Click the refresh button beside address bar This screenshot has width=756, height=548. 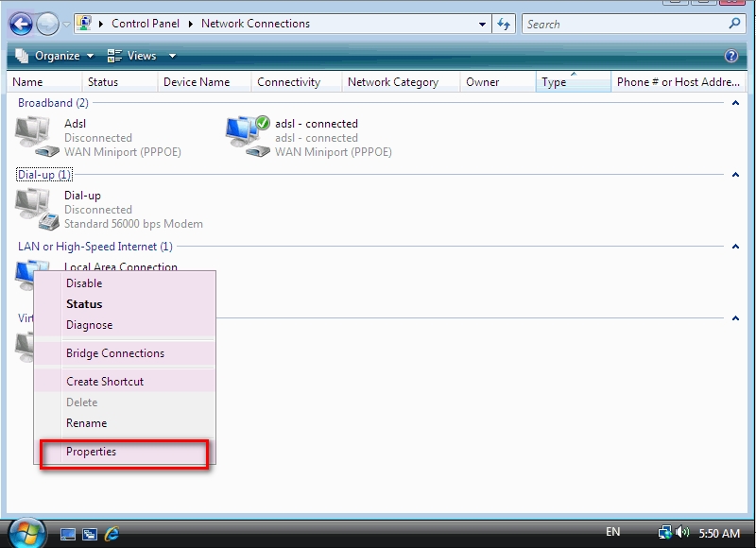504,24
